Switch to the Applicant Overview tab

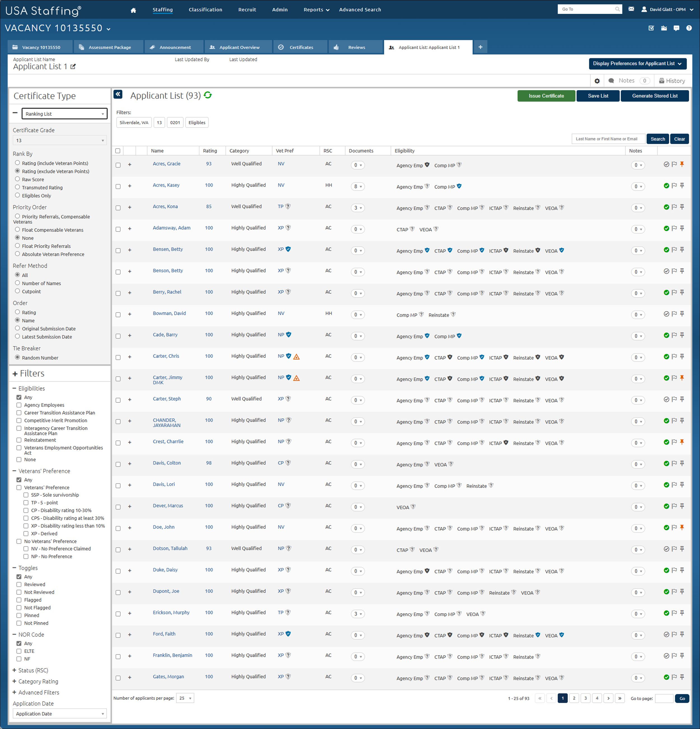coord(238,47)
